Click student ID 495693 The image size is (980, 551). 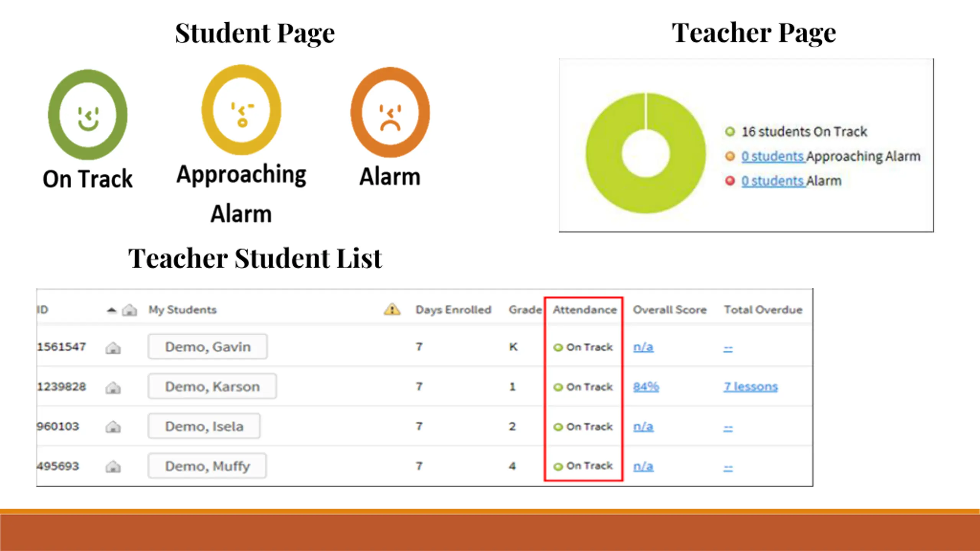pos(58,466)
